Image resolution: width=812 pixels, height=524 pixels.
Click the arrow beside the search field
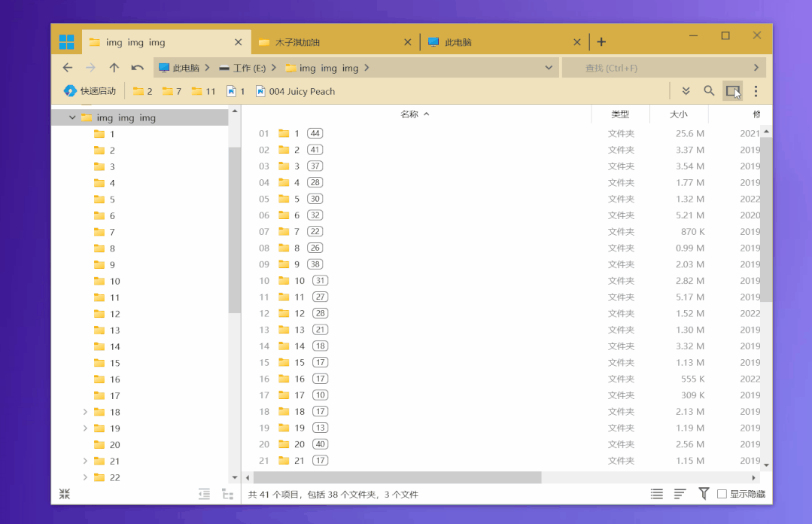tap(756, 68)
